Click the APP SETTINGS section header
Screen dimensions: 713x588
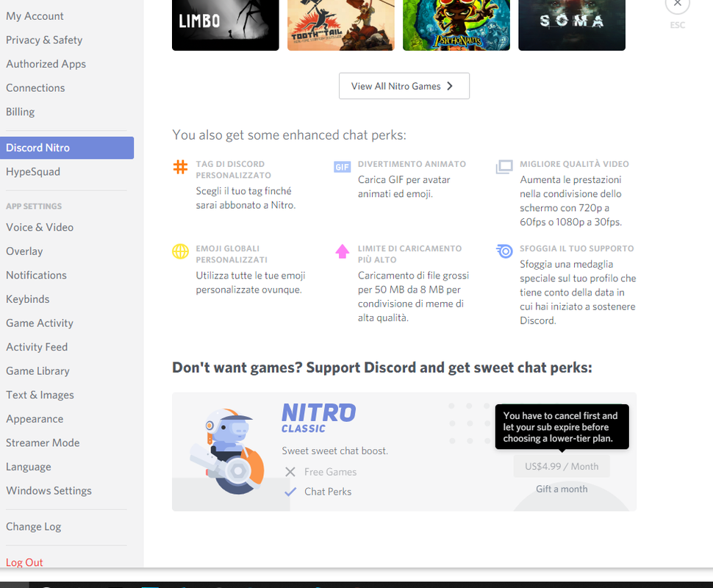coord(34,207)
